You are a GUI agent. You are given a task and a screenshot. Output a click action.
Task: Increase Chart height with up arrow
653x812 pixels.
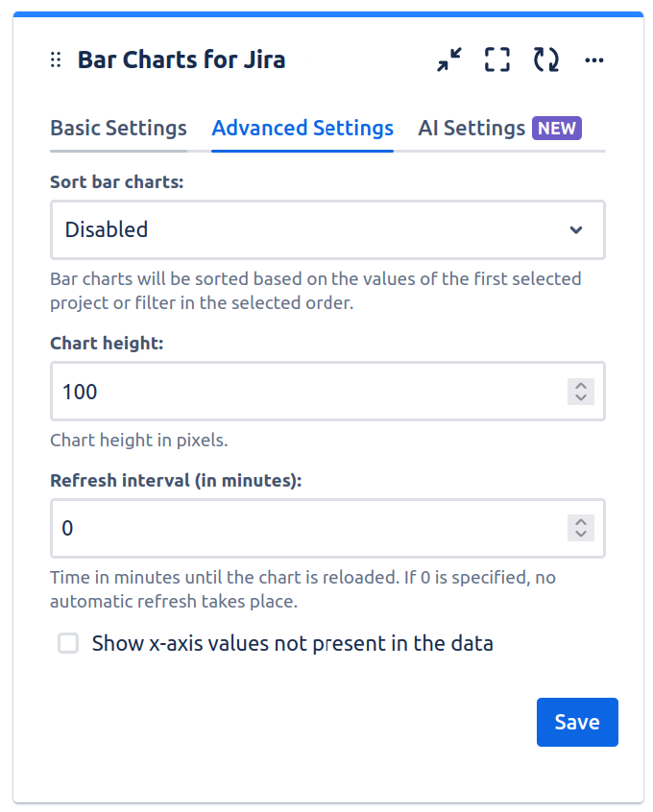pyautogui.click(x=580, y=385)
